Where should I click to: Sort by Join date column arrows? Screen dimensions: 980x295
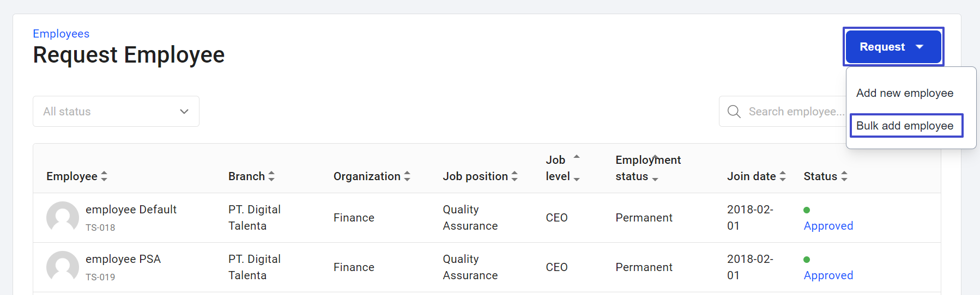(x=783, y=176)
